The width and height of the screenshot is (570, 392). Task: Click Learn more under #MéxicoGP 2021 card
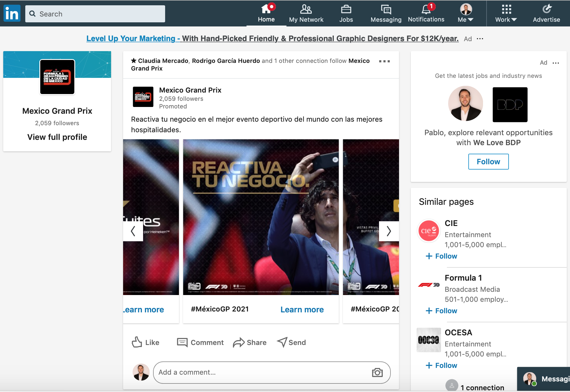pos(302,310)
